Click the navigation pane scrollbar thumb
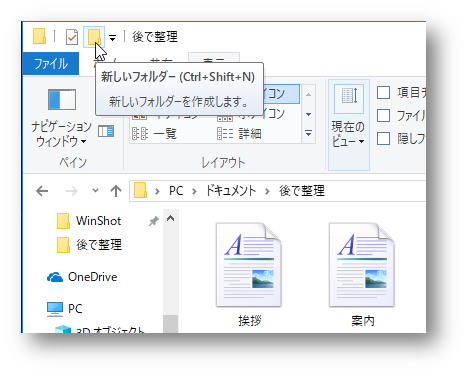The width and height of the screenshot is (468, 375). coord(171,324)
